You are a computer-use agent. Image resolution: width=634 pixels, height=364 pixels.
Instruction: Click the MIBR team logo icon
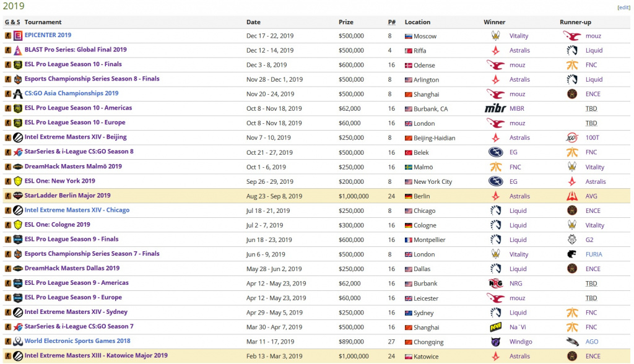click(495, 108)
